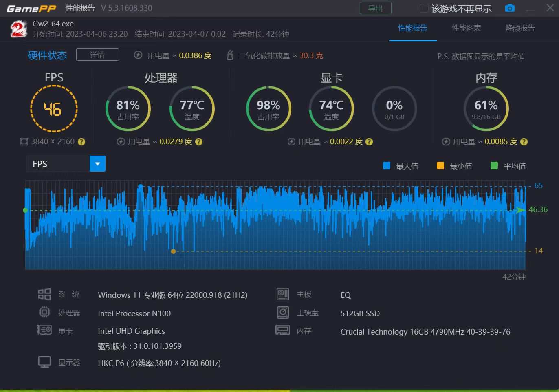Viewport: 559px width, 392px height.
Task: Click the Gw2-64.exe process name
Action: (53, 24)
